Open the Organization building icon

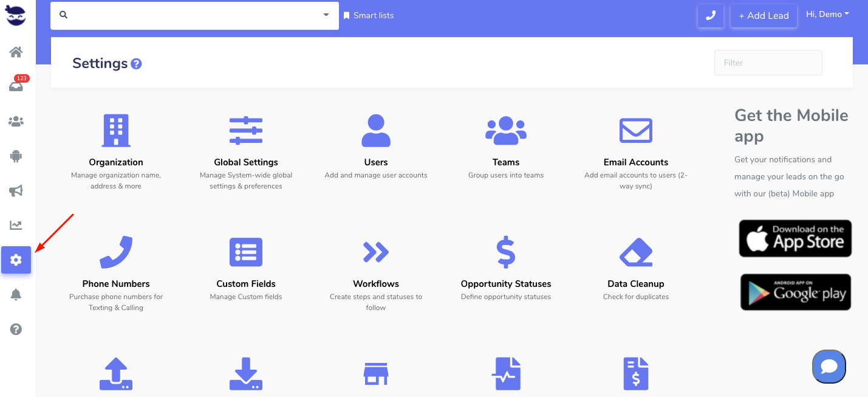[115, 130]
